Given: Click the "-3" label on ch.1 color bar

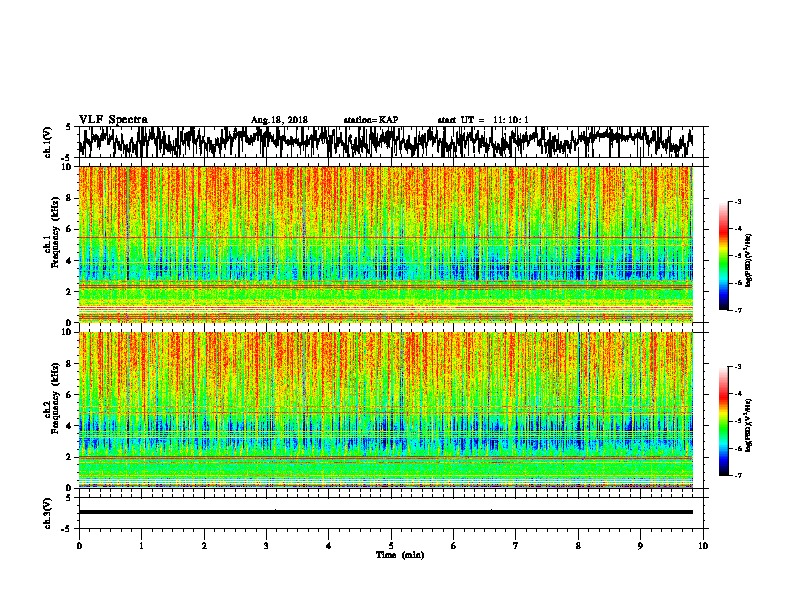Looking at the screenshot, I should tap(738, 201).
